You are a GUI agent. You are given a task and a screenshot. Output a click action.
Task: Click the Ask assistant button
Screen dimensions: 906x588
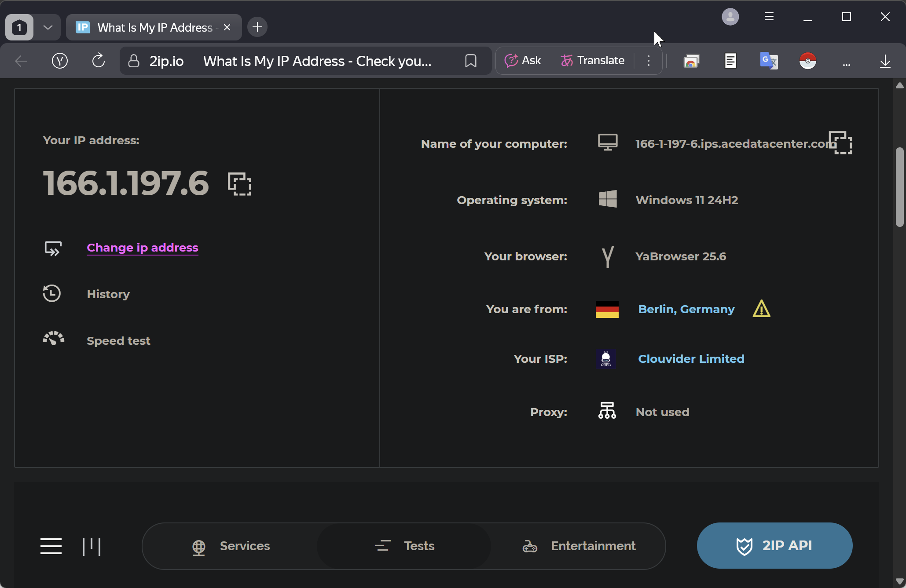[x=523, y=60]
